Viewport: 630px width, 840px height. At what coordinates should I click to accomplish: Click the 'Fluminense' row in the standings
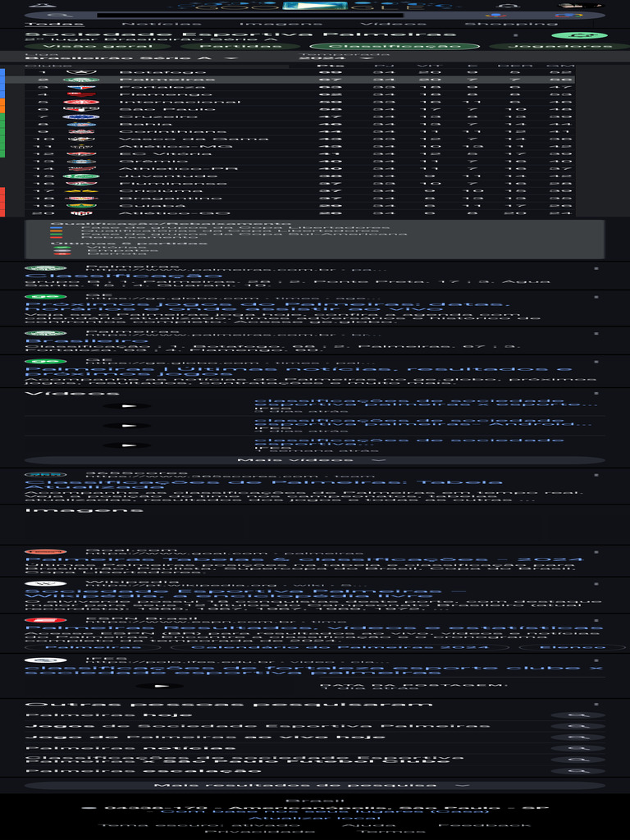[300, 183]
